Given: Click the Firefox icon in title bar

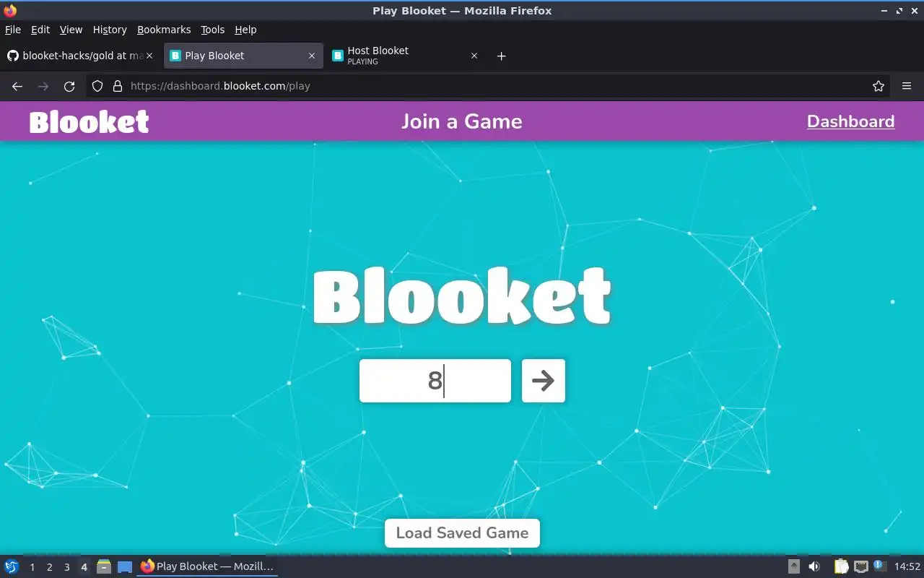Looking at the screenshot, I should (10, 11).
